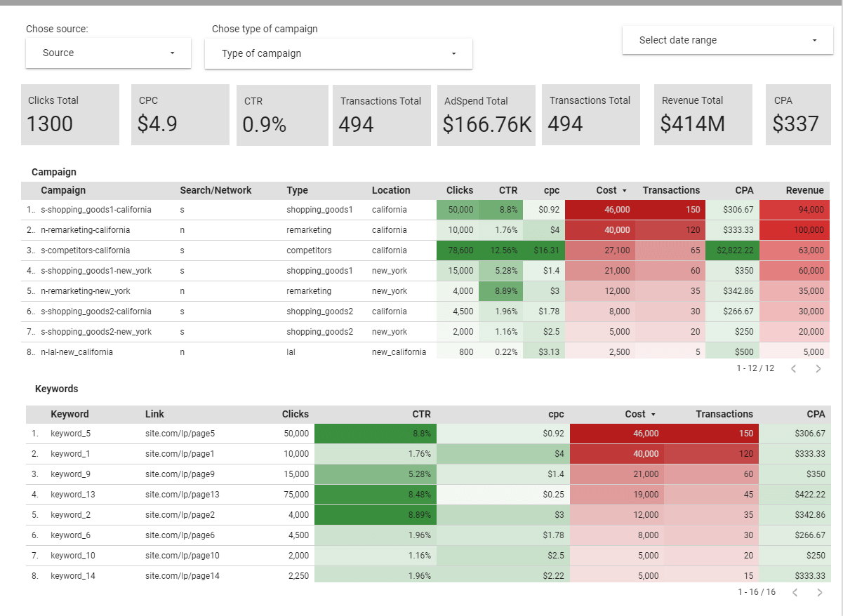Screen dimensions: 843x616
Task: Open the Select date range picker
Action: [x=726, y=39]
